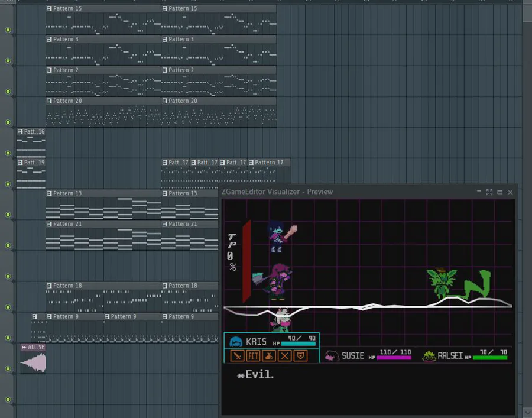Click Ralsei's head icon in the party panel

tap(429, 355)
